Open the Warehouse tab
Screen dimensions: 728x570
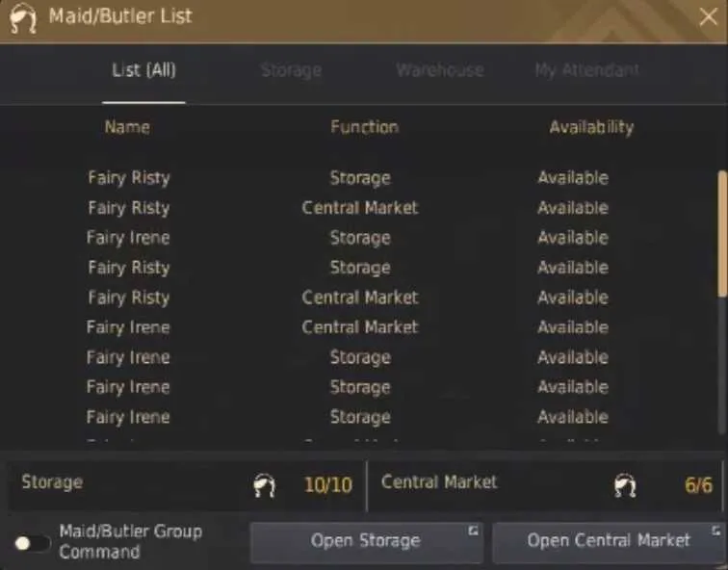(x=440, y=70)
